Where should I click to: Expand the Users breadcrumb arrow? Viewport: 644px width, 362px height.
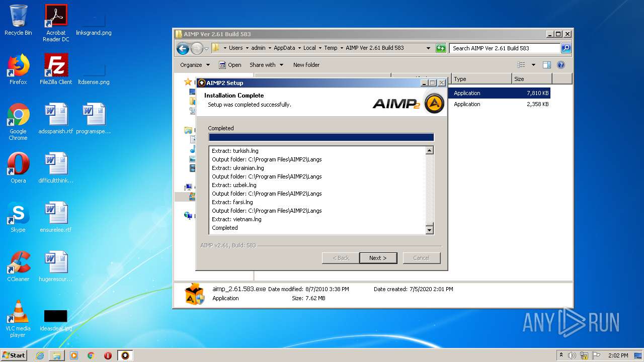click(x=247, y=48)
